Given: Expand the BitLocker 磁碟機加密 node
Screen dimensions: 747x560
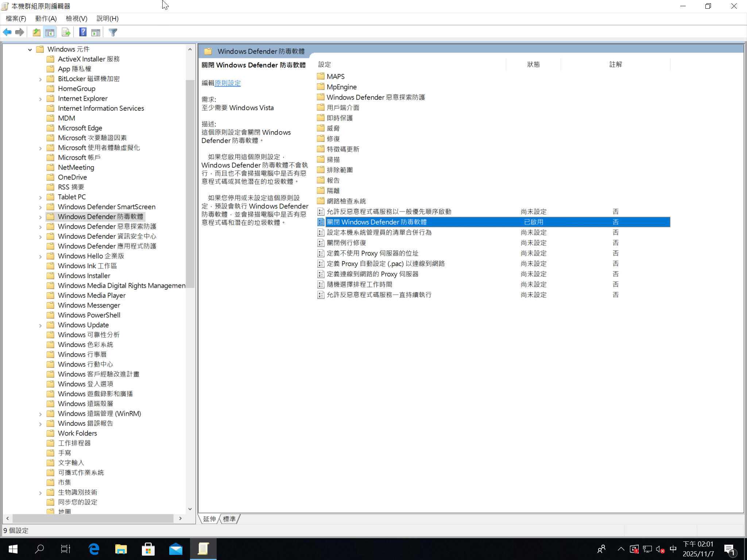Looking at the screenshot, I should tap(40, 79).
